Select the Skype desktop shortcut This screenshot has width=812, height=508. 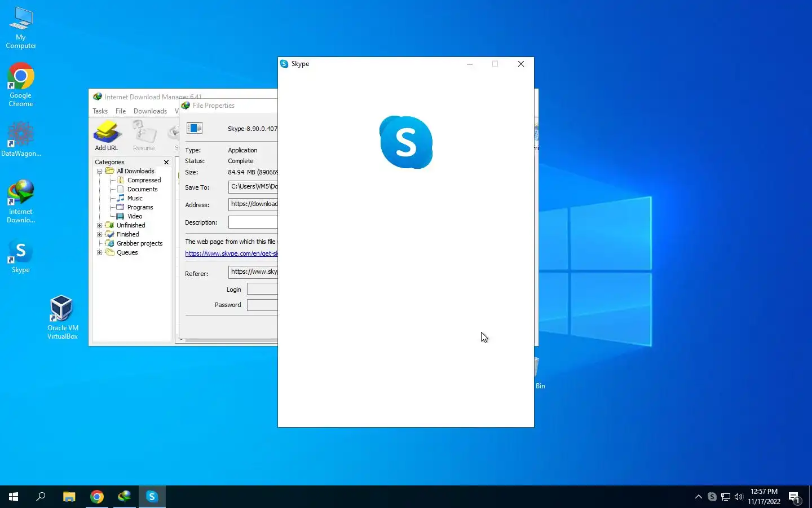(x=21, y=257)
